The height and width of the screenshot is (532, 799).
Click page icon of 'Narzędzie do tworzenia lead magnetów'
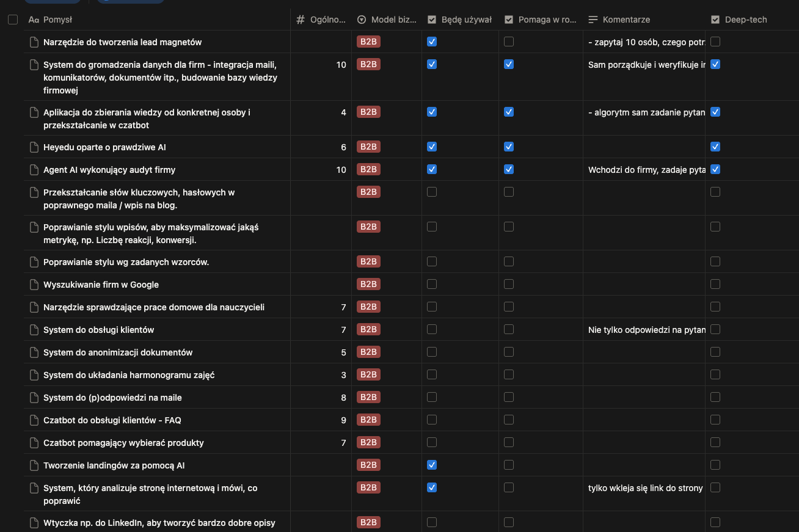[x=35, y=42]
